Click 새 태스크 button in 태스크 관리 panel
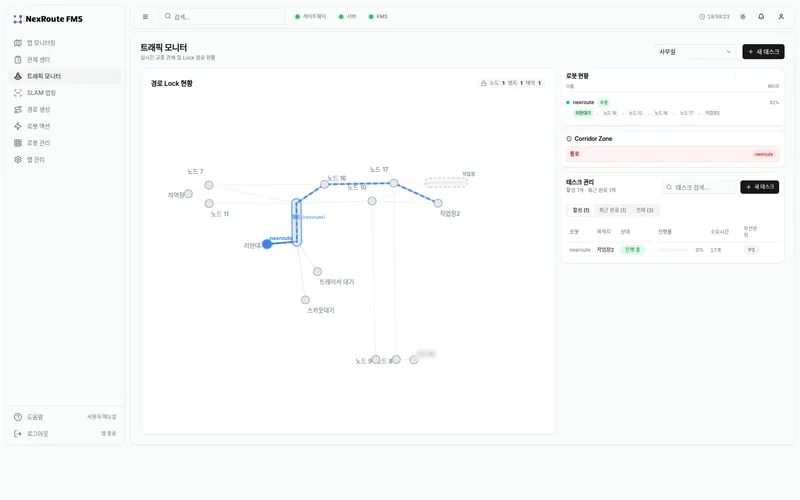The image size is (800, 500). (x=760, y=187)
